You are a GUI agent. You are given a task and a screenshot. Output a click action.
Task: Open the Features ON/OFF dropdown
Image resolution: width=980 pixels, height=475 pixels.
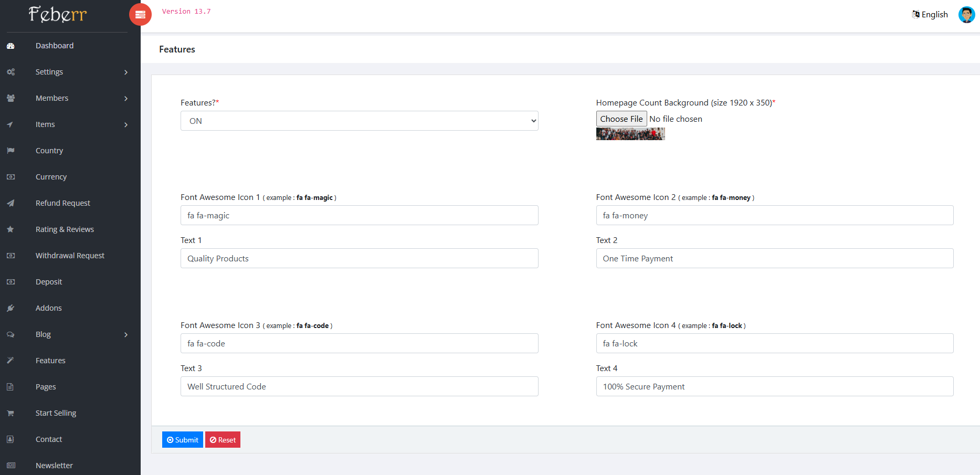pyautogui.click(x=360, y=121)
